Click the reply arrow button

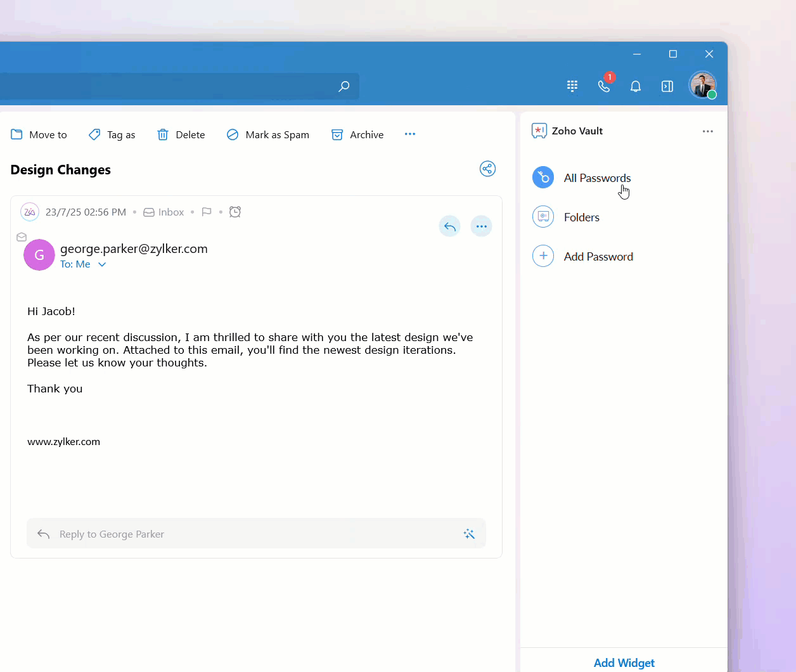[x=450, y=226]
